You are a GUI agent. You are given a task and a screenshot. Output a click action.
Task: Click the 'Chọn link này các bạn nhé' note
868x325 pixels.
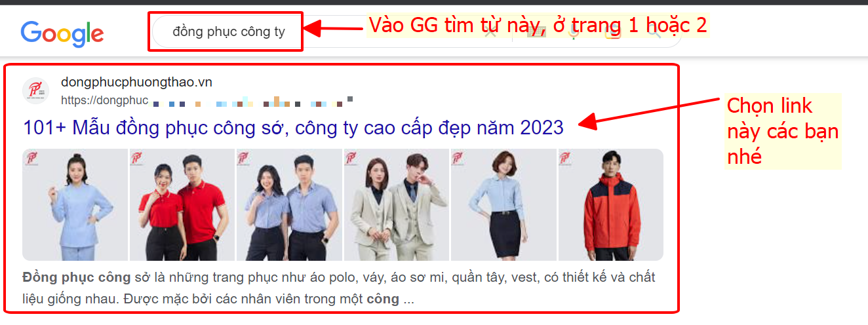pos(783,131)
